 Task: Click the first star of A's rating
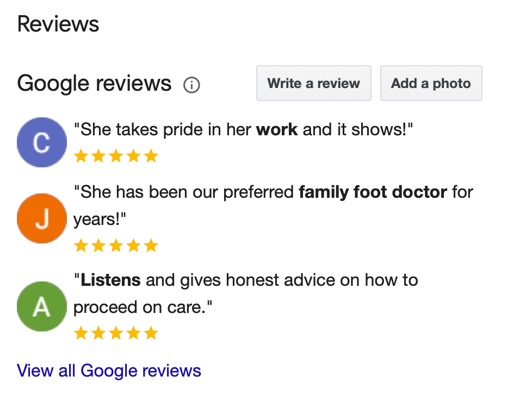coord(81,333)
